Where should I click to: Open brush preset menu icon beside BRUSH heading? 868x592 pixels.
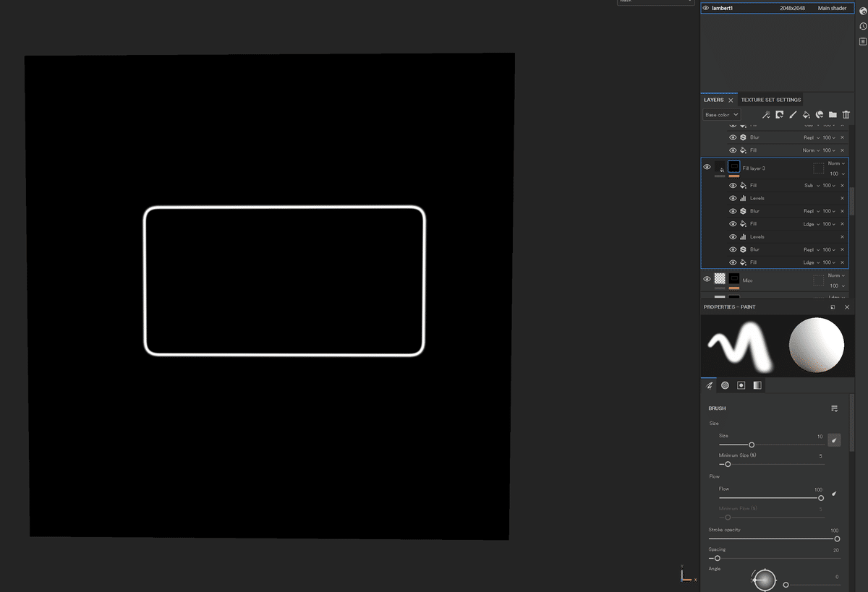(x=835, y=408)
